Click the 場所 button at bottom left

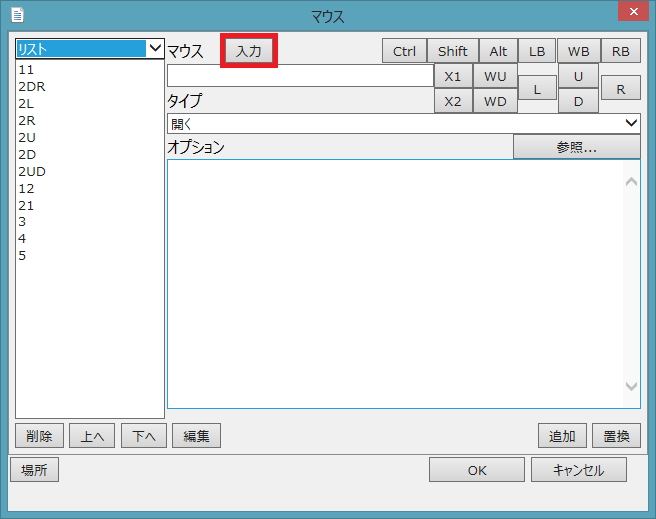tap(34, 470)
